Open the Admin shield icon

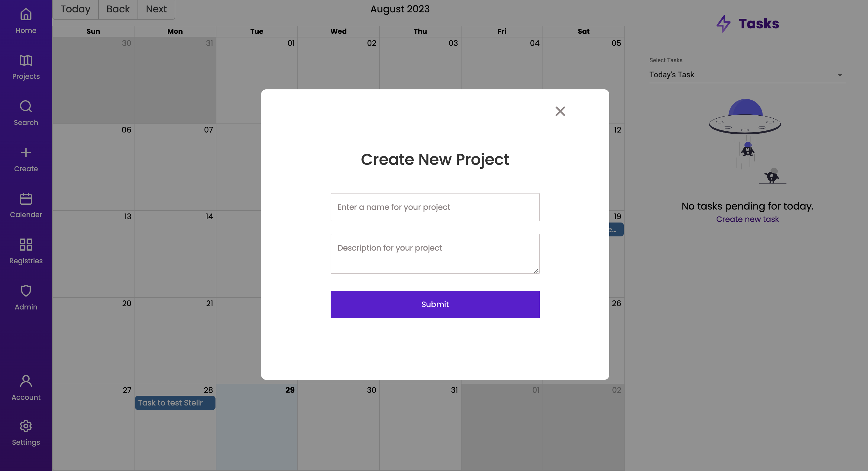point(26,291)
